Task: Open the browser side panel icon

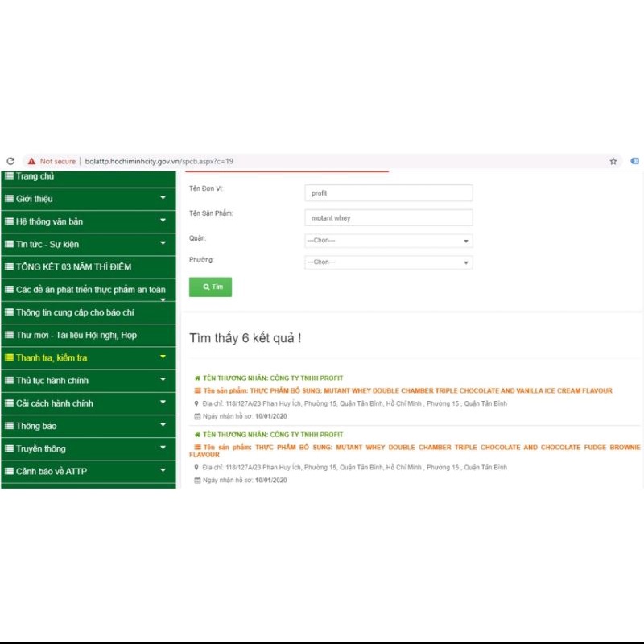Action: point(634,161)
